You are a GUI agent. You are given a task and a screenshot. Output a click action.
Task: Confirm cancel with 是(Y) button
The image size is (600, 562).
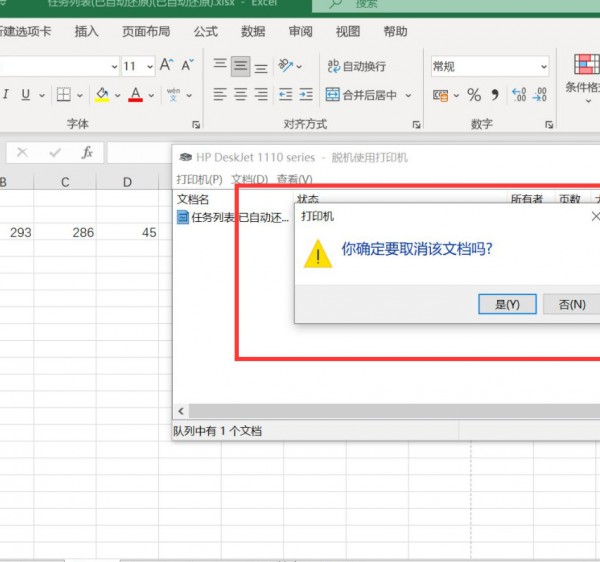507,304
